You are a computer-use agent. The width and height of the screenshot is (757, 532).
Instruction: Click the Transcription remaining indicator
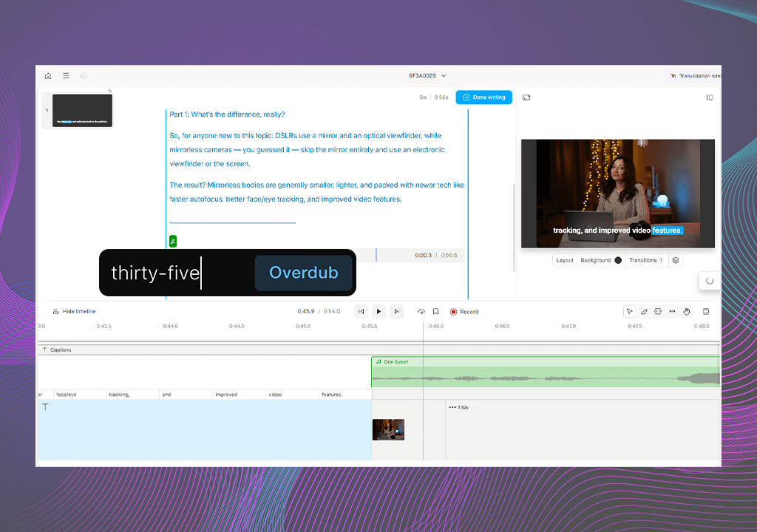(x=695, y=76)
